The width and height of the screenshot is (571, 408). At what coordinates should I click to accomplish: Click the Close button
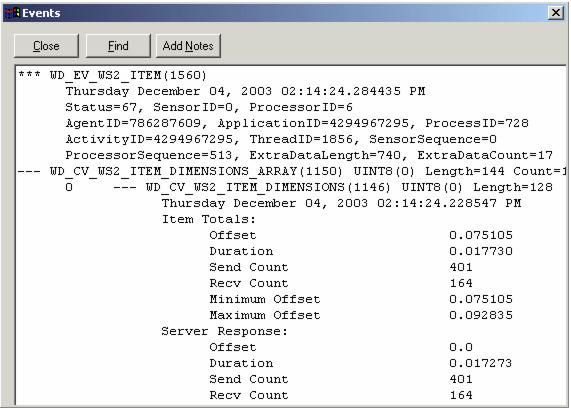(x=46, y=46)
